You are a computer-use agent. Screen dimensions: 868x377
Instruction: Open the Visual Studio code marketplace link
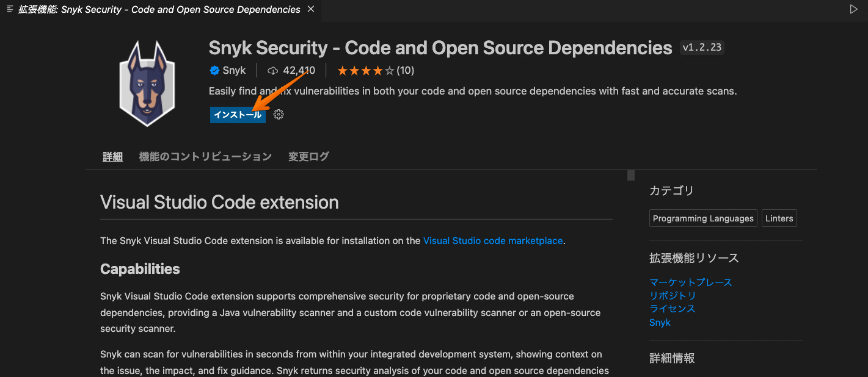[x=492, y=241]
